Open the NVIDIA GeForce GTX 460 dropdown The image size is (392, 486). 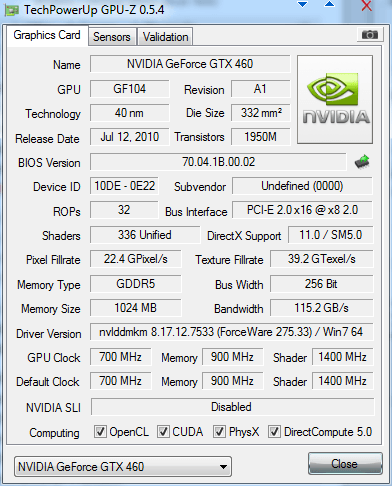123,467
